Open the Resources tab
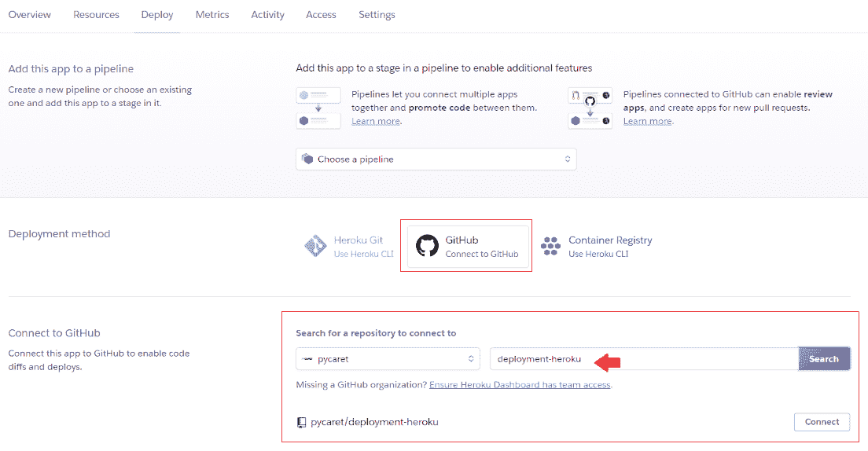 click(x=96, y=15)
